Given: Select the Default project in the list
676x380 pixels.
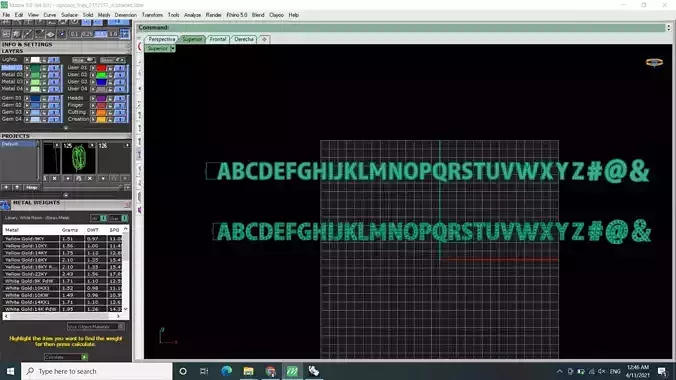Looking at the screenshot, I should (x=17, y=144).
